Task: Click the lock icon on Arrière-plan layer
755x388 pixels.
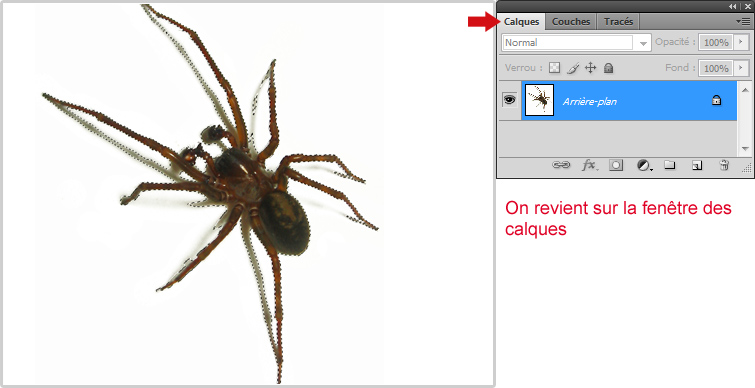Action: 716,100
